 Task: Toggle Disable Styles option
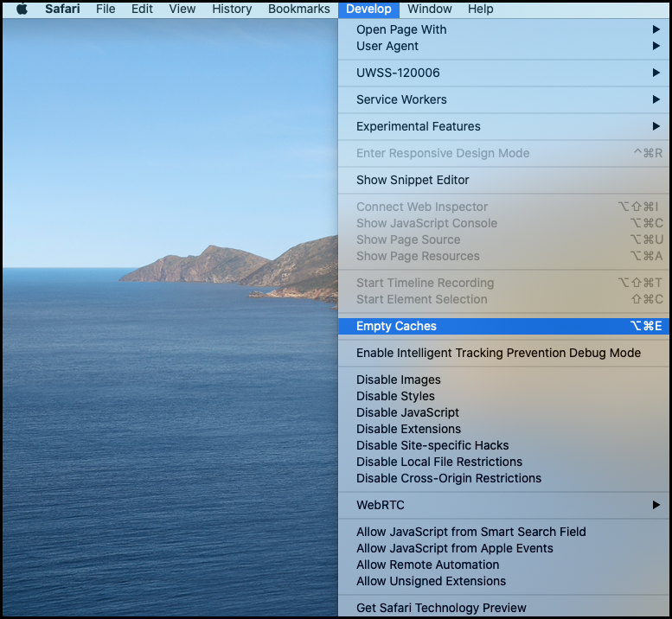click(505, 396)
